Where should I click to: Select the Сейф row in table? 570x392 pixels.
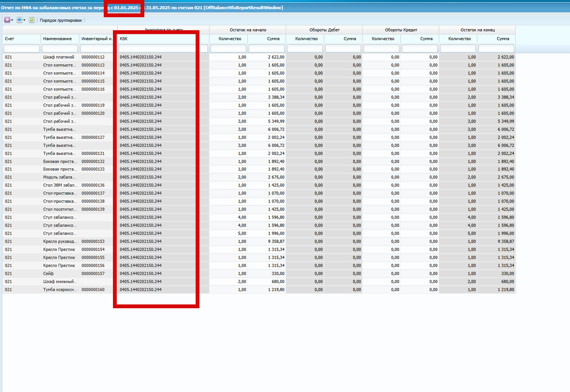[259, 273]
